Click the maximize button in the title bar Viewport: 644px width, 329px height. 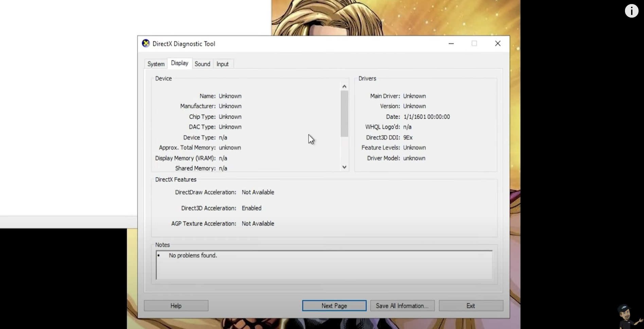coord(474,43)
